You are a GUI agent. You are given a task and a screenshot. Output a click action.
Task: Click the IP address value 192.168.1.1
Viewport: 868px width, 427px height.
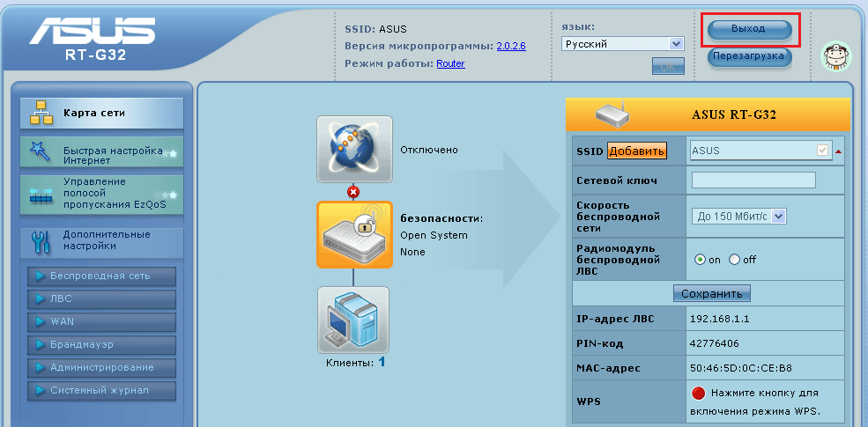click(x=720, y=319)
